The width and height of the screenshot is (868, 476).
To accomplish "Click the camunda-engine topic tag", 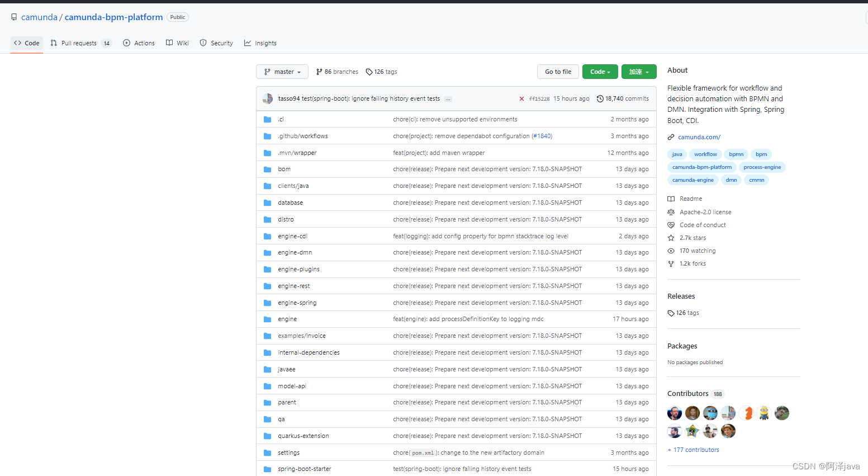I will pyautogui.click(x=693, y=180).
